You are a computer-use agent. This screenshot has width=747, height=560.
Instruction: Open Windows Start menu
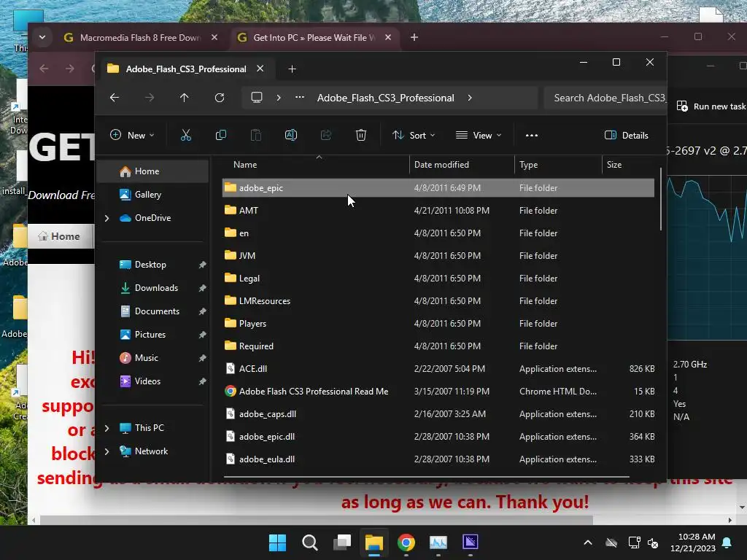click(x=278, y=542)
